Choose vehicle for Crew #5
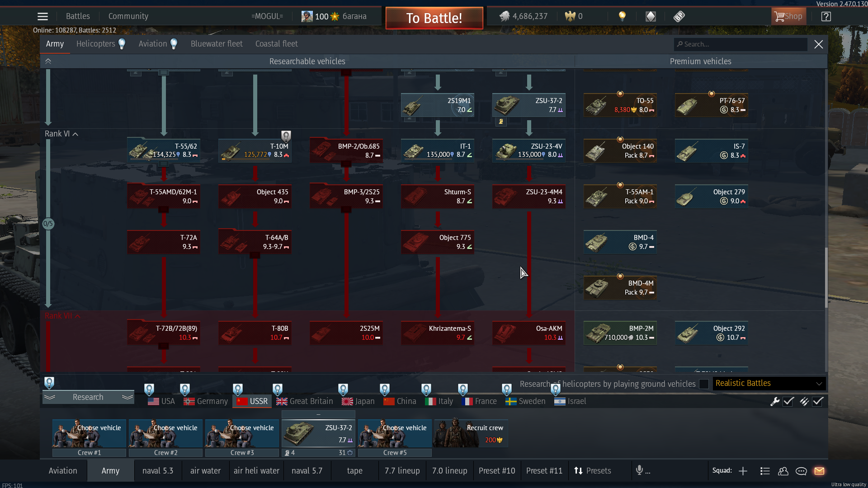Screen dimensions: 868x488 pos(395,433)
